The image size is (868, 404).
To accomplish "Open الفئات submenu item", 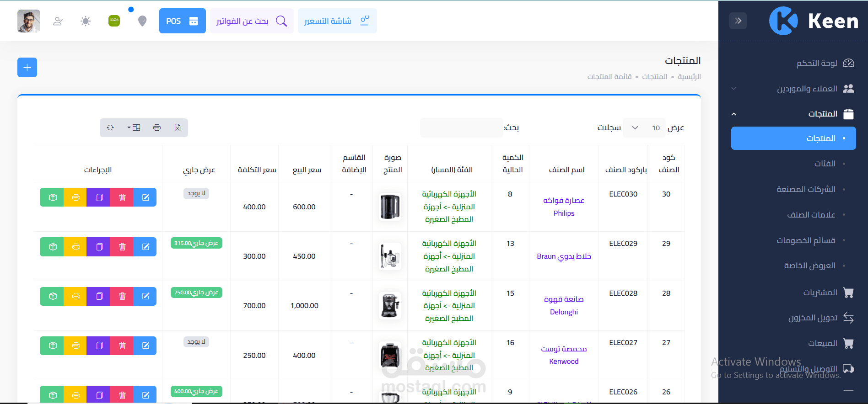I will pyautogui.click(x=825, y=164).
